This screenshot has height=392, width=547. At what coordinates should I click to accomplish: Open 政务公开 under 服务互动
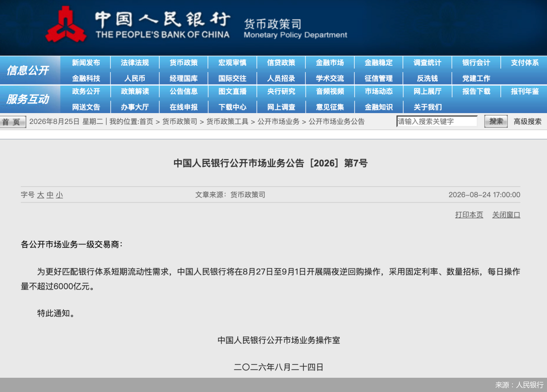(86, 91)
